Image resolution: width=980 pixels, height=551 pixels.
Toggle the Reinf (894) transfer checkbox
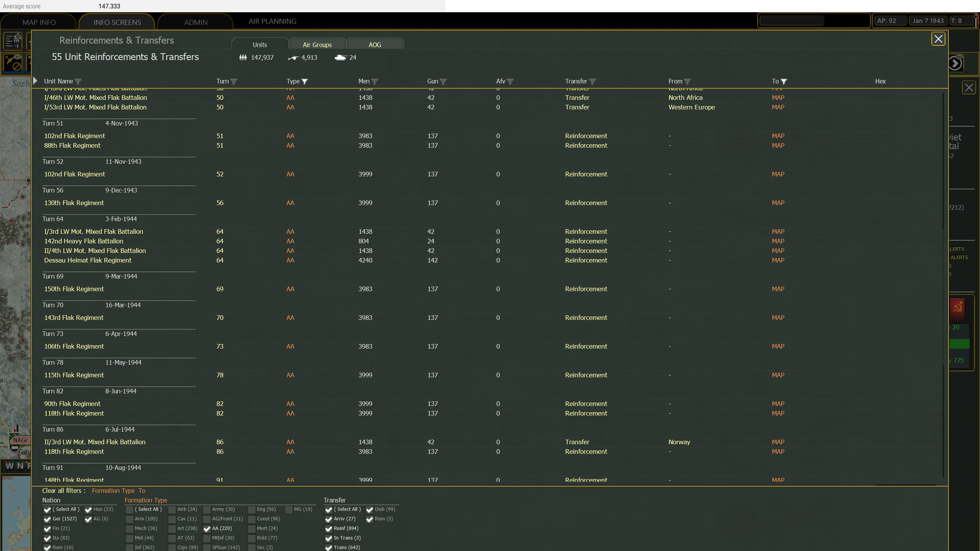click(328, 529)
